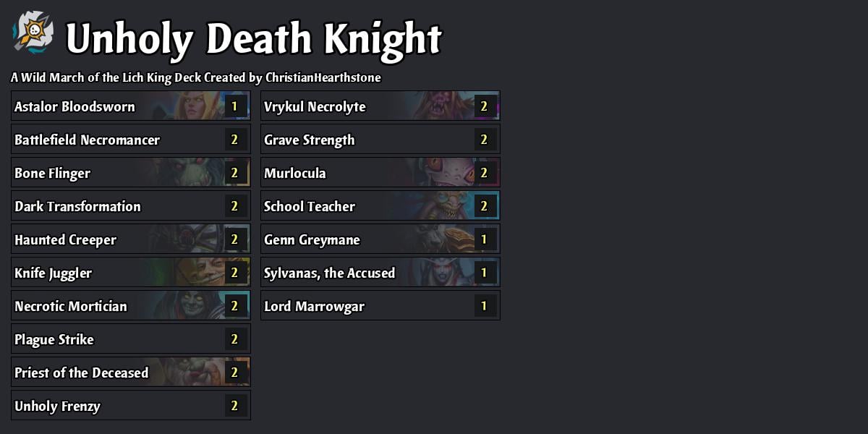Viewport: 868px width, 434px height.
Task: Click the Knife Juggler card art
Action: point(210,272)
